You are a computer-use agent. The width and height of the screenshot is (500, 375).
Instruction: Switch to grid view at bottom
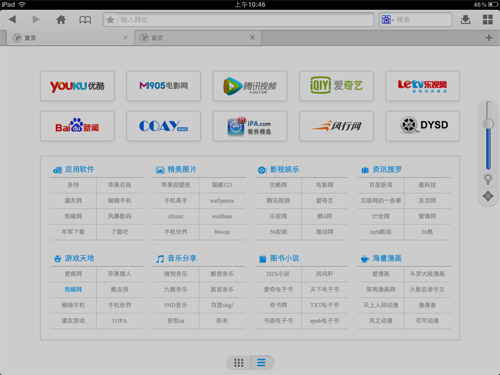pos(238,362)
